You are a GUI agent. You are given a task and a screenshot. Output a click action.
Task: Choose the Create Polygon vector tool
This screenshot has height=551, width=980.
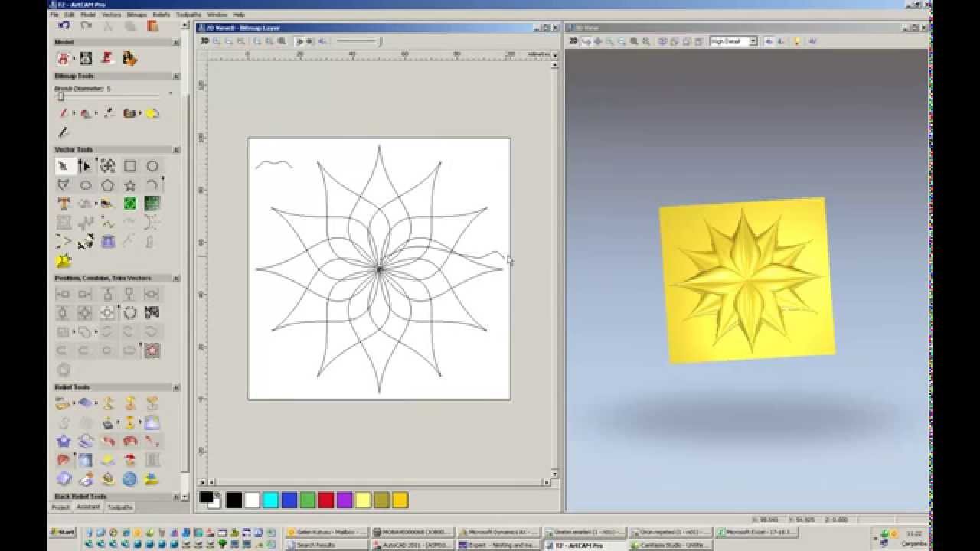tap(108, 185)
